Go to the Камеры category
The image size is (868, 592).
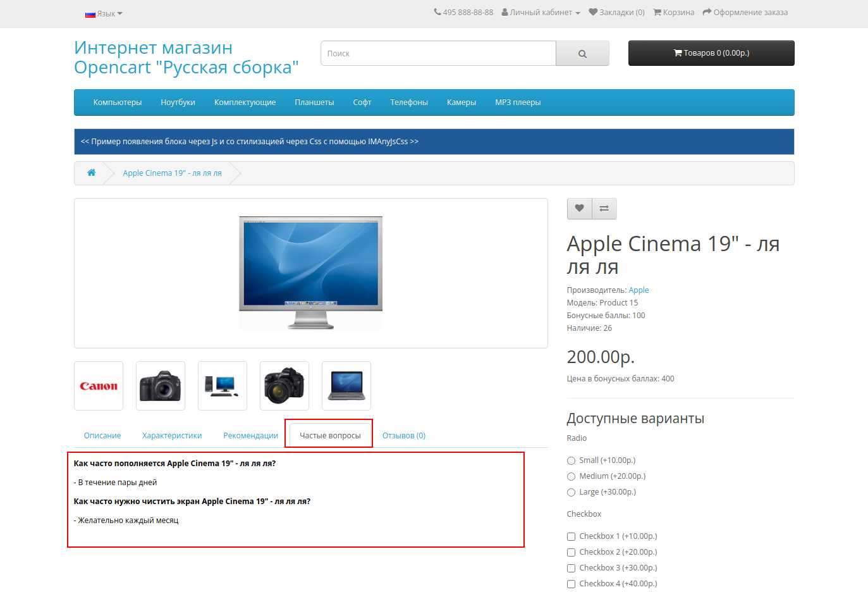pyautogui.click(x=462, y=102)
